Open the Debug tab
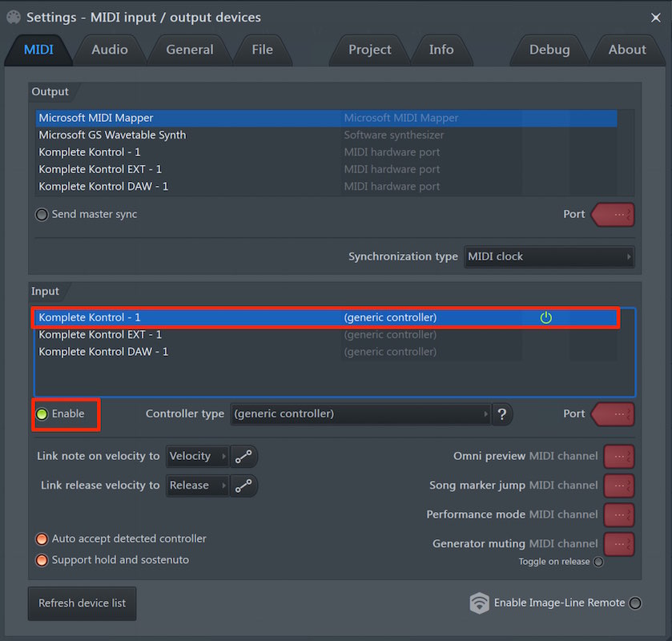 point(549,50)
